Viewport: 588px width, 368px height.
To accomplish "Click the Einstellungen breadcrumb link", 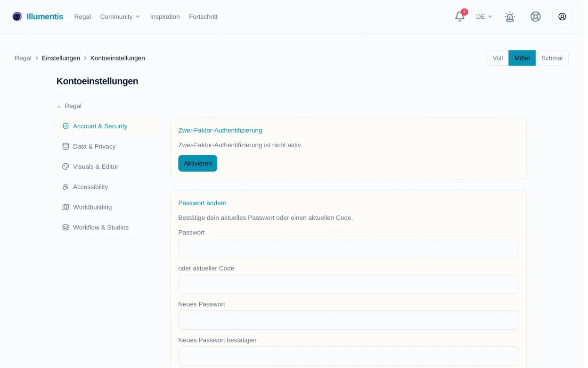I will 61,58.
